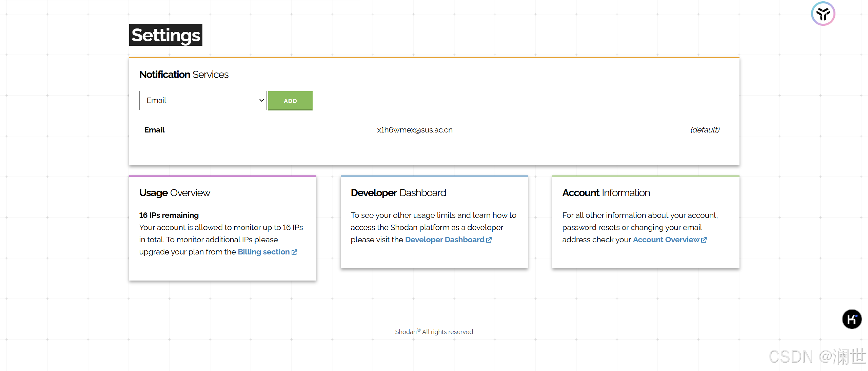Screen dimensions: 868x371
Task: Click the Account Information card title
Action: coord(606,193)
